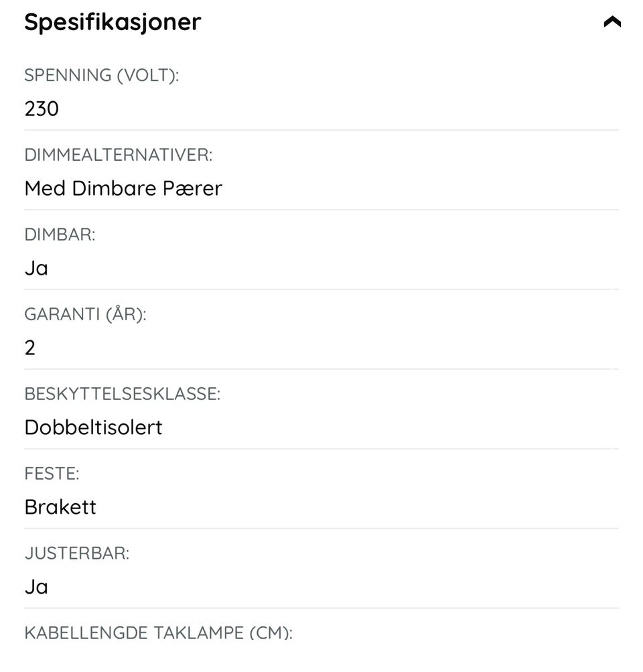This screenshot has width=643, height=672.
Task: Select the Brakett value text
Action: (x=61, y=507)
